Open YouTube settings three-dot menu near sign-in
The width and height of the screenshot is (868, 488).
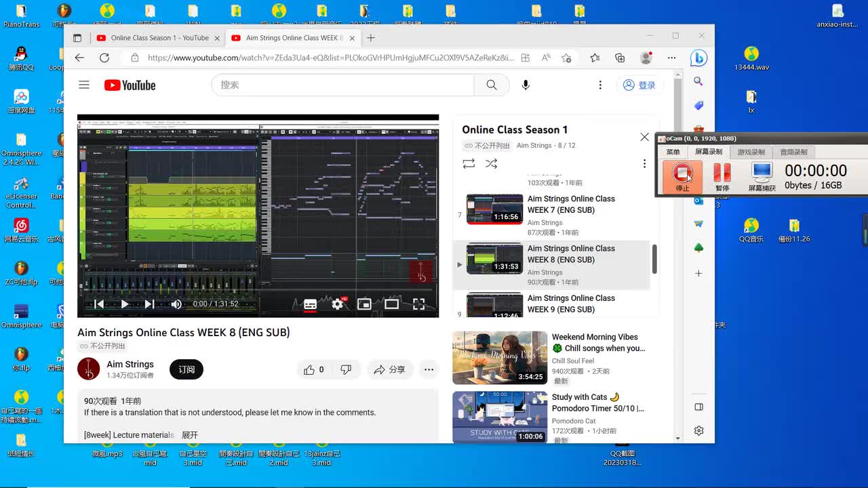(x=600, y=85)
